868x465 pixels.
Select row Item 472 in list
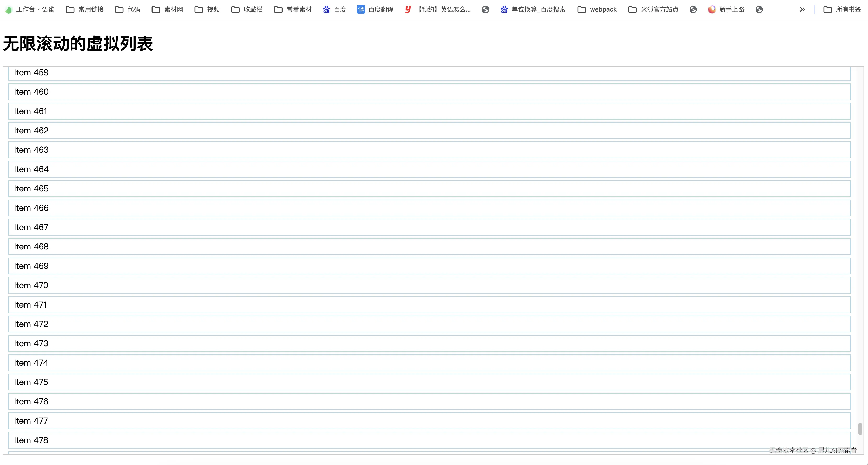[429, 324]
